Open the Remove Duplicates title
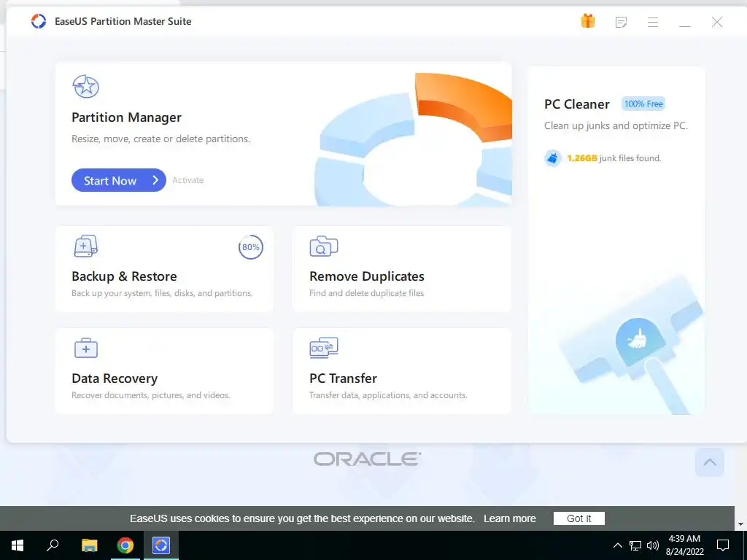The width and height of the screenshot is (747, 560). pos(366,276)
